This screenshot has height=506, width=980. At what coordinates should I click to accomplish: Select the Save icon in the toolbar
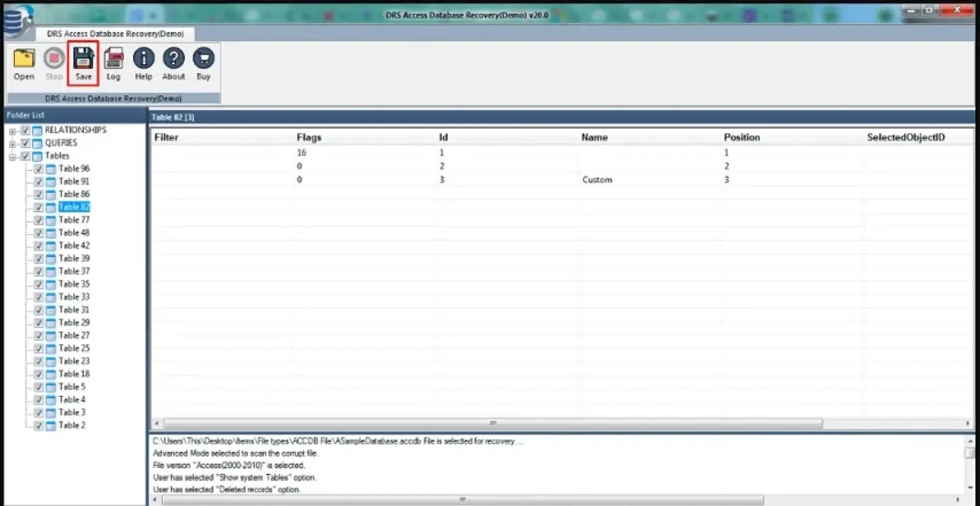82,63
